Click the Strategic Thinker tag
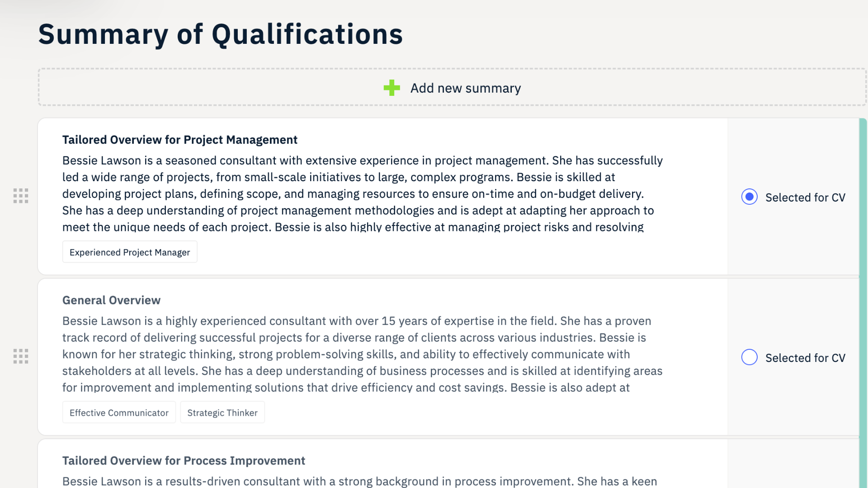868x488 pixels. click(x=222, y=413)
